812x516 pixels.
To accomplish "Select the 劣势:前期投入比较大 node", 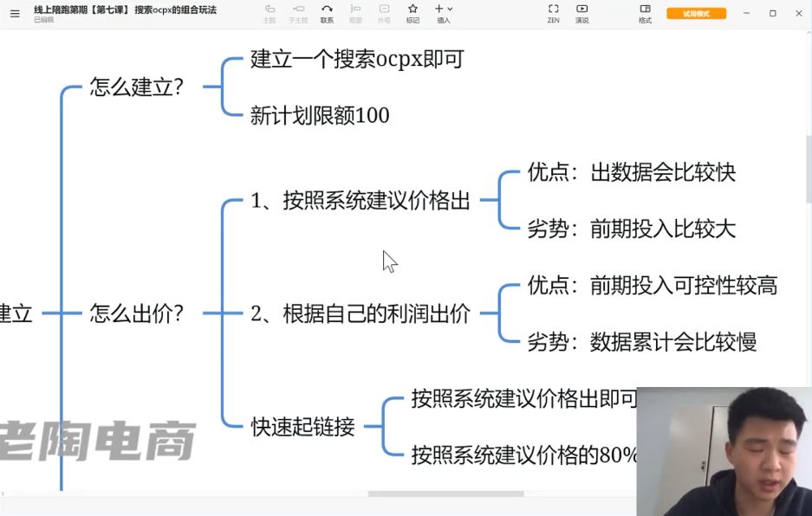I will pos(631,229).
